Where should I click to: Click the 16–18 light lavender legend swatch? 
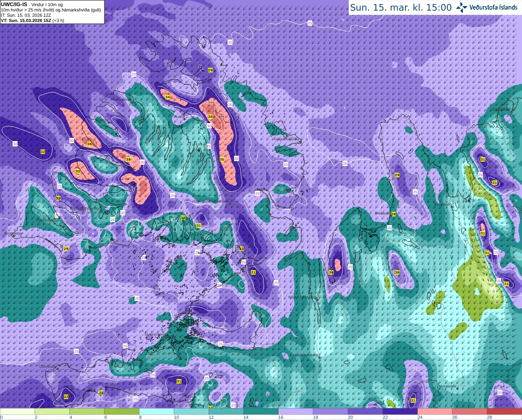coord(296,411)
